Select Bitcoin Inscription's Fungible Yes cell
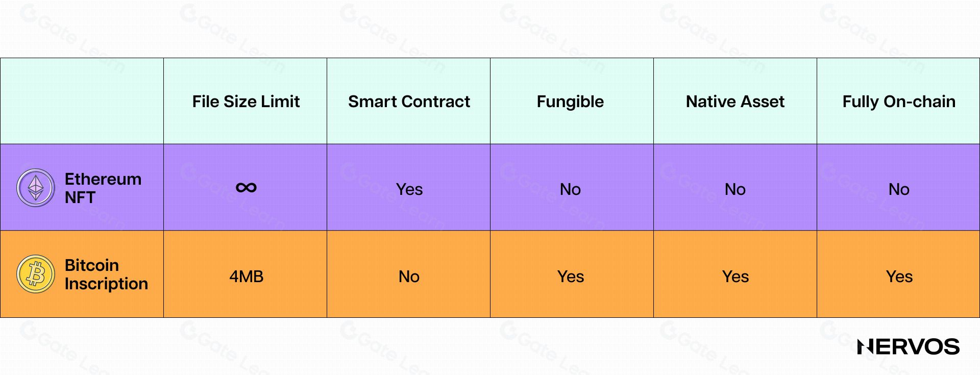The height and width of the screenshot is (375, 980). pos(570,277)
